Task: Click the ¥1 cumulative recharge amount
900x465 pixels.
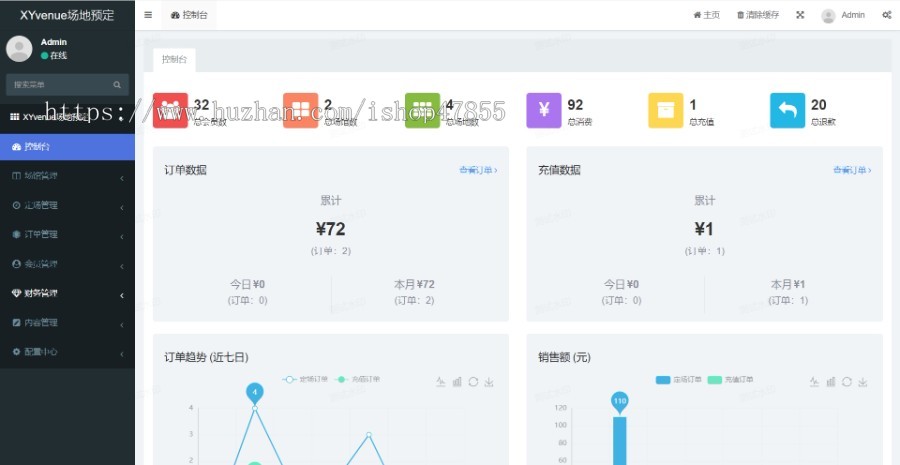Action: tap(704, 229)
